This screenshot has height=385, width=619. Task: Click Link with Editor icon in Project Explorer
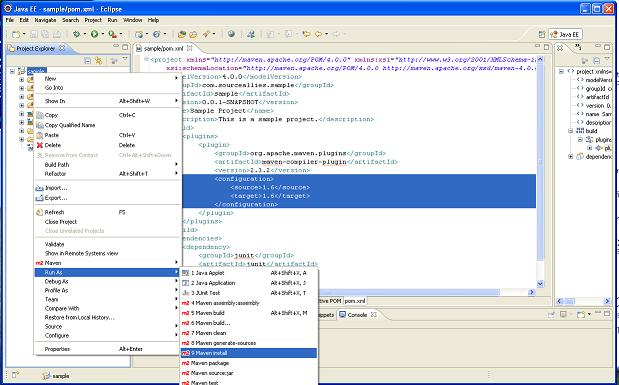(98, 60)
